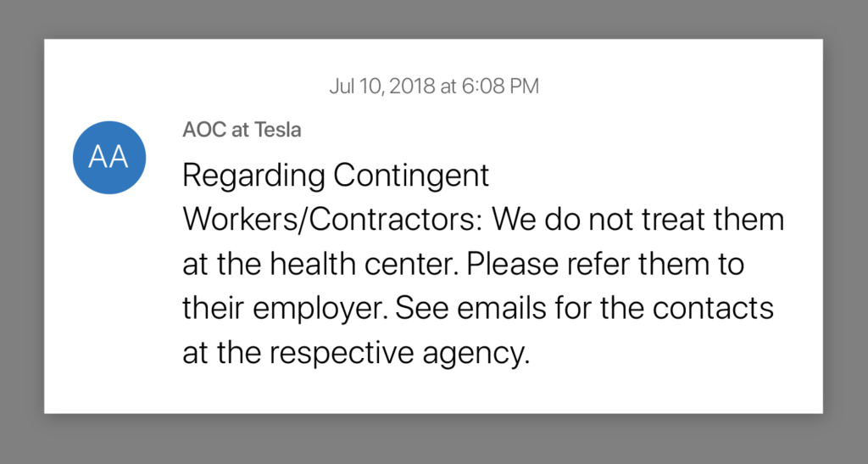
Task: Click the AA initials inside the avatar
Action: point(108,157)
